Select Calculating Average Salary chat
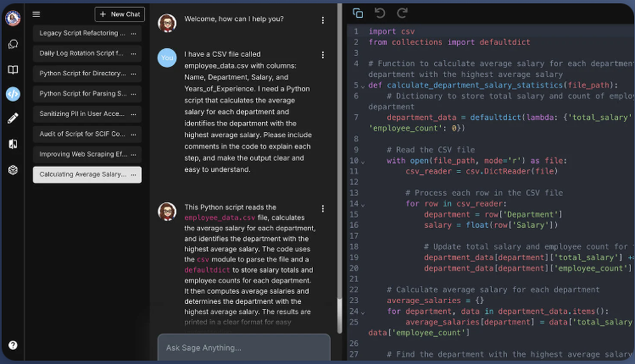Image resolution: width=635 pixels, height=364 pixels. click(87, 175)
